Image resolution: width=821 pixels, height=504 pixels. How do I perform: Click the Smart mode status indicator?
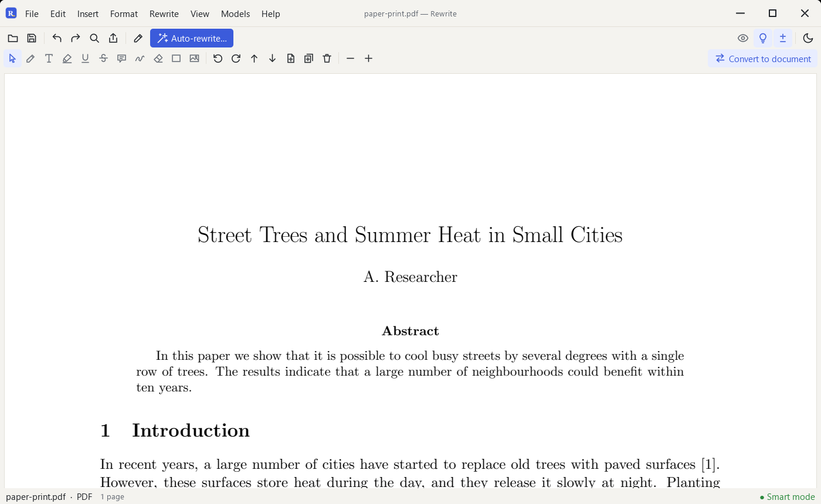(788, 497)
